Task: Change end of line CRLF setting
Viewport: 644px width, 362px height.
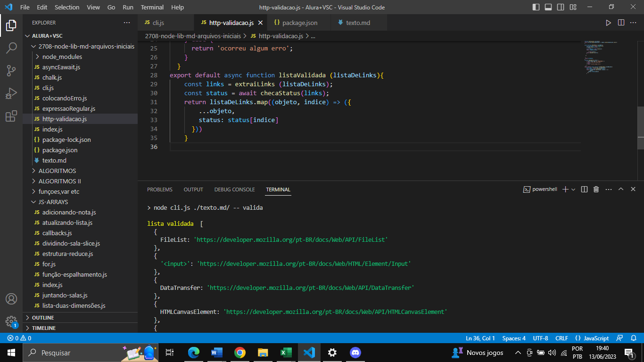Action: coord(561,338)
